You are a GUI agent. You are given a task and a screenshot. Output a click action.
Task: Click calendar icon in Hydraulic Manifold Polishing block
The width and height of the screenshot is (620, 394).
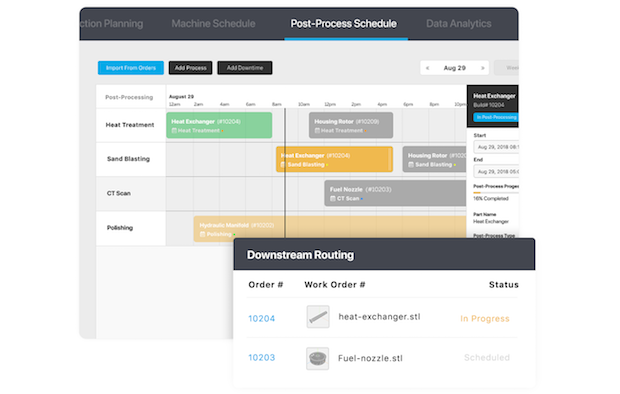click(202, 234)
